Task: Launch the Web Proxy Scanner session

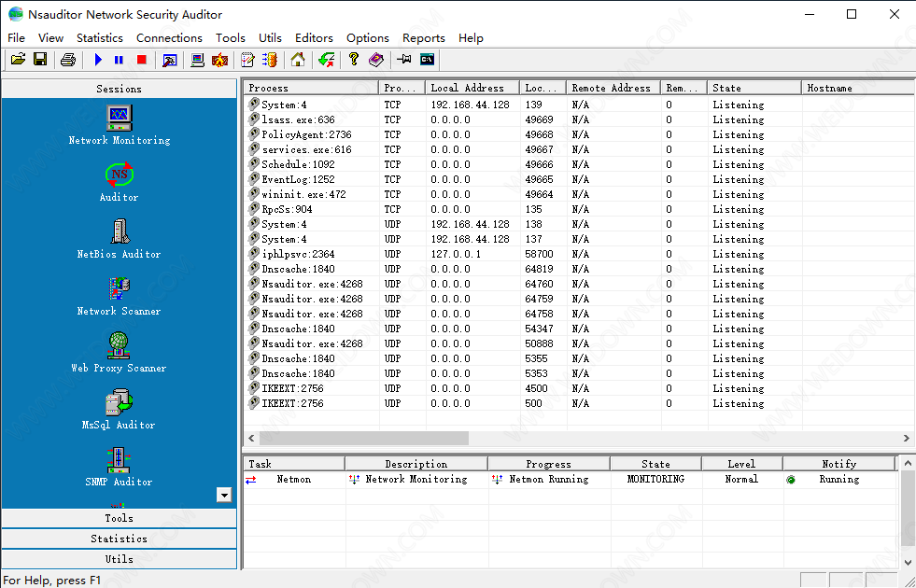Action: click(120, 353)
